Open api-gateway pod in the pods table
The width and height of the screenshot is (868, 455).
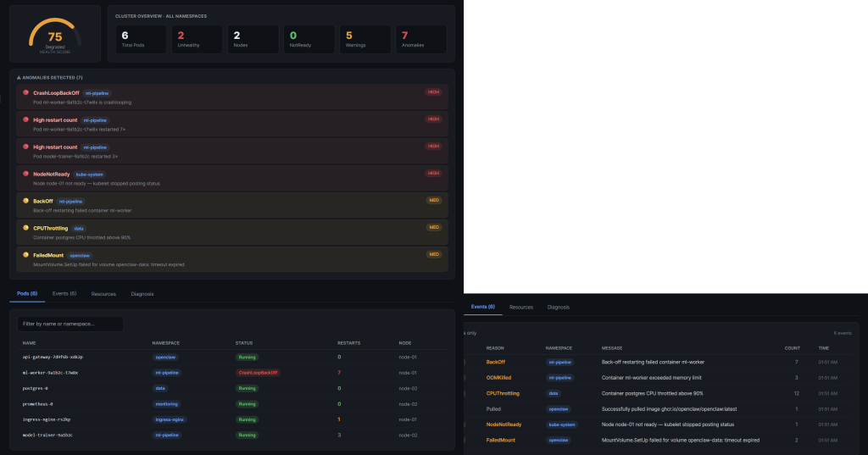pyautogui.click(x=53, y=357)
